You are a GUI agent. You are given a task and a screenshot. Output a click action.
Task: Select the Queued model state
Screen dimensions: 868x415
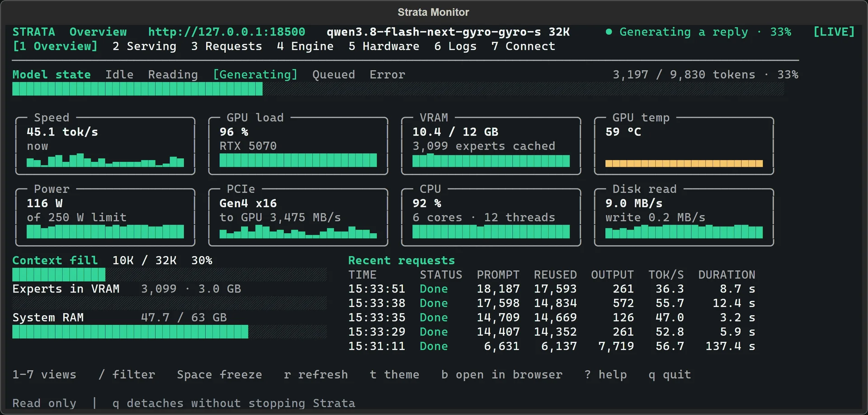coord(334,75)
